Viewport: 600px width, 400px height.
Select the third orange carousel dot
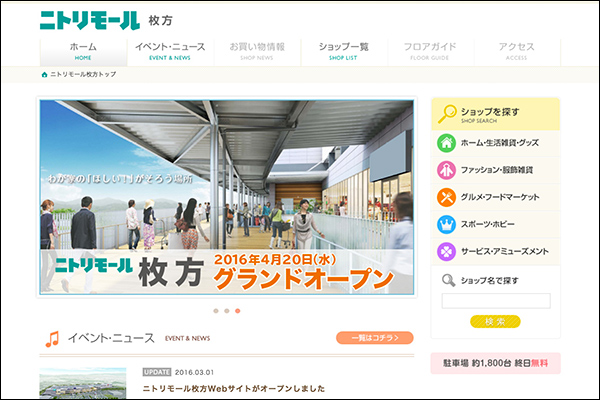(x=238, y=310)
